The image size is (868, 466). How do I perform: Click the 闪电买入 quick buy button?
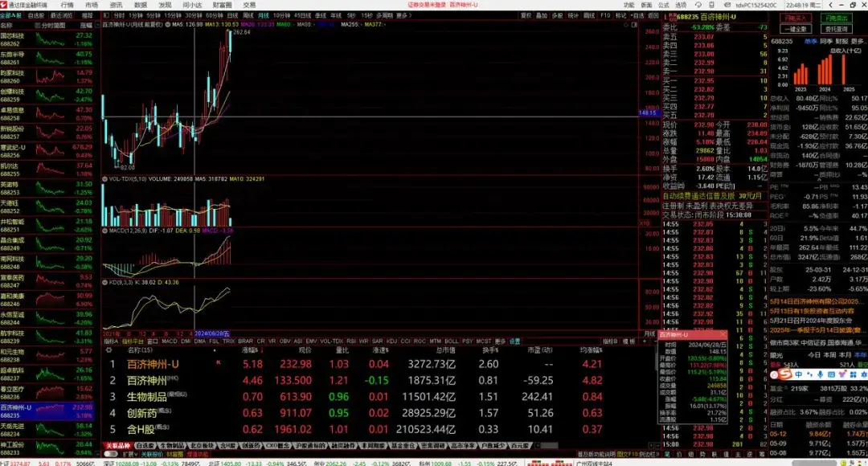tap(796, 18)
